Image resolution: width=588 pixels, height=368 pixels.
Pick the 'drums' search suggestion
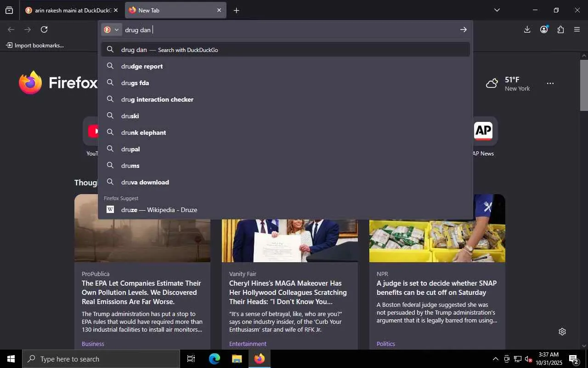[286, 166]
